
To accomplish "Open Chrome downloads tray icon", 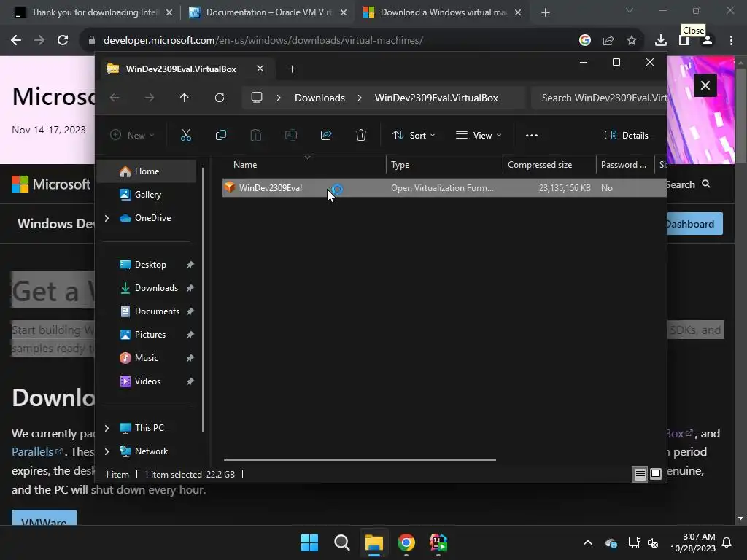I will [x=661, y=40].
